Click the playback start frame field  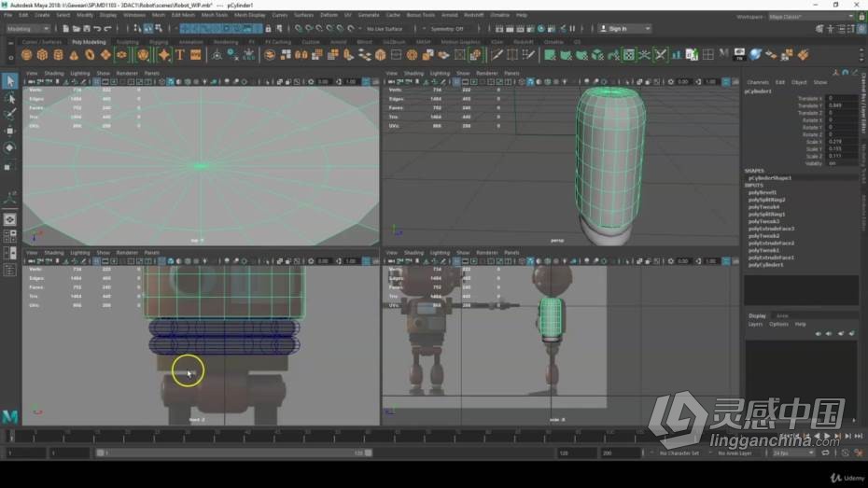69,453
